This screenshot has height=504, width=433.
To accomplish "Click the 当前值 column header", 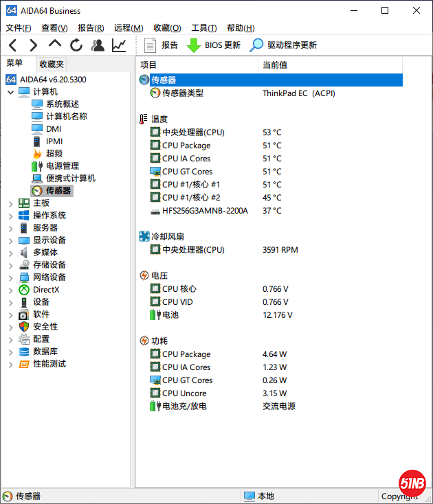I will pos(275,65).
